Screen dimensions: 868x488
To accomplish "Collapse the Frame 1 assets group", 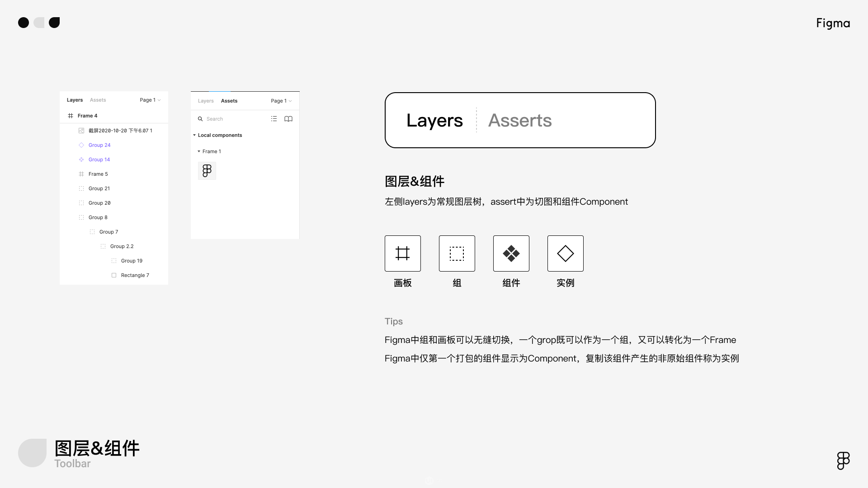I will click(x=199, y=151).
